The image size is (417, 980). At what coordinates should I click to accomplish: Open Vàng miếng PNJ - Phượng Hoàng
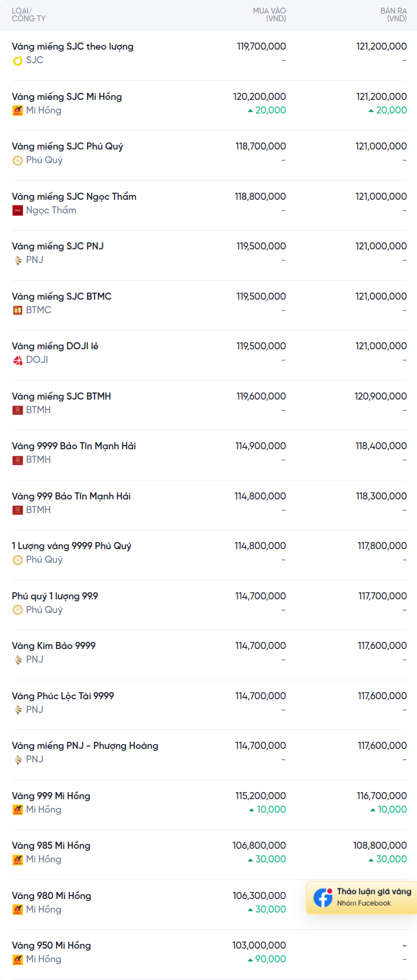click(85, 745)
